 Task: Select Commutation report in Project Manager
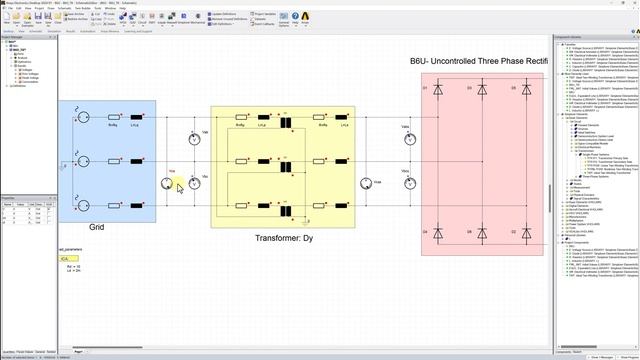pyautogui.click(x=29, y=82)
